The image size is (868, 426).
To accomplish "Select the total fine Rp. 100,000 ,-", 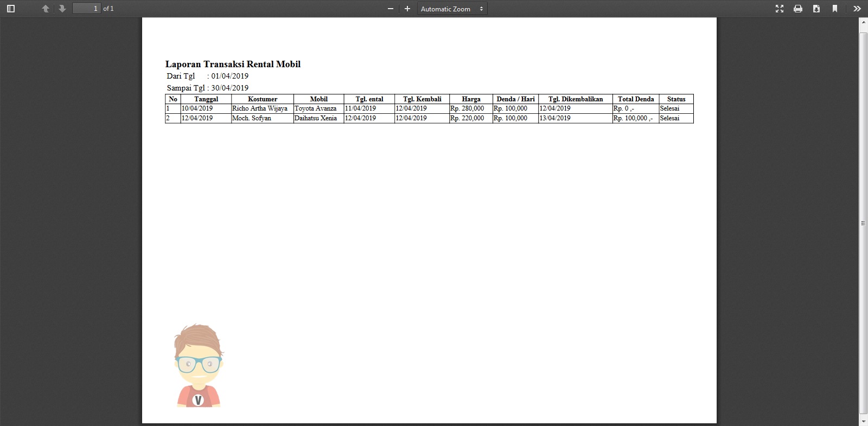I will (x=633, y=118).
